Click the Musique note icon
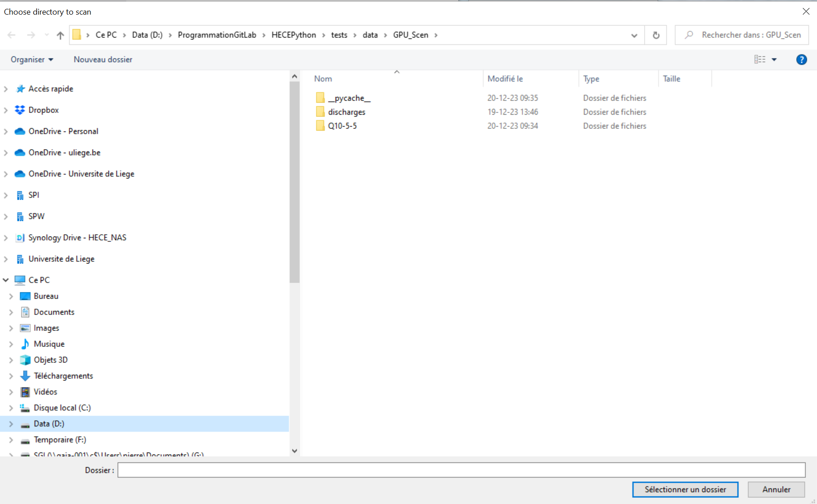Viewport: 817px width, 504px height. (25, 344)
